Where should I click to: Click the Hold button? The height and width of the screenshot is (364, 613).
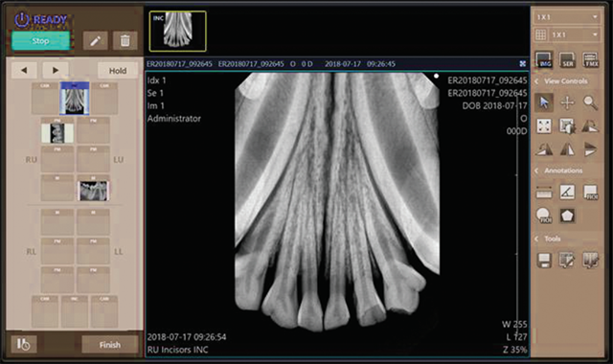click(x=118, y=71)
